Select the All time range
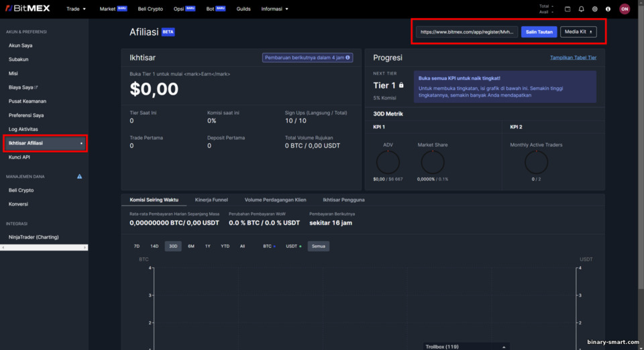The height and width of the screenshot is (350, 644). click(x=242, y=247)
